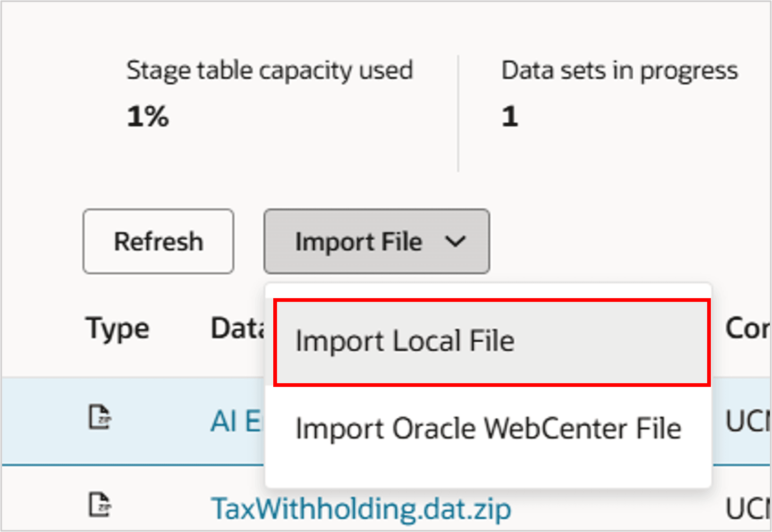This screenshot has width=772, height=532.
Task: Click the partially hidden Data column header
Action: 237,329
